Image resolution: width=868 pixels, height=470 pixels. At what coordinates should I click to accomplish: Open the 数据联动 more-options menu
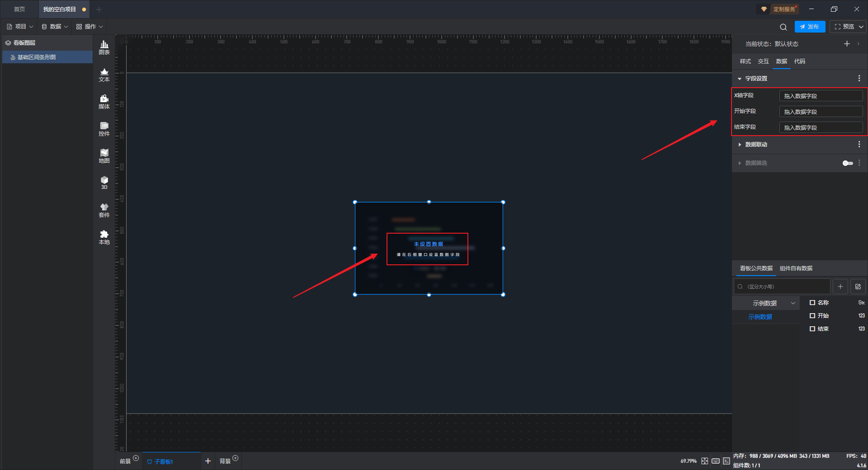[859, 145]
